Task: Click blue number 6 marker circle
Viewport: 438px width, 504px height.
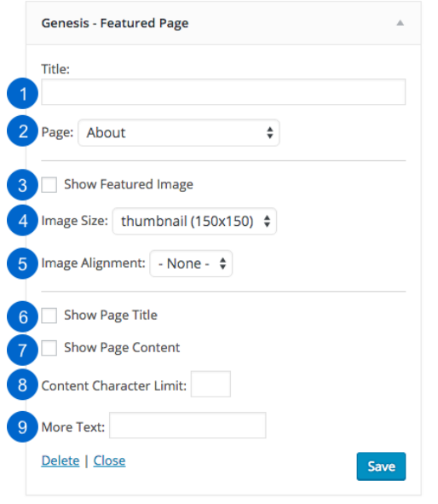Action: pos(22,317)
